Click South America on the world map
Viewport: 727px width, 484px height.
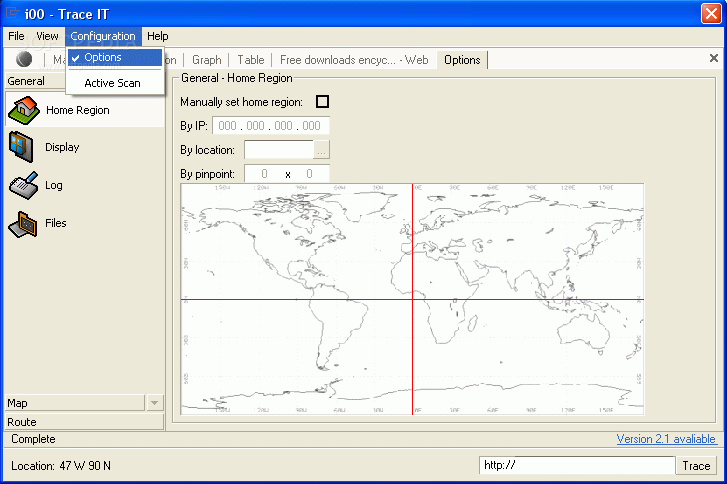coord(338,325)
